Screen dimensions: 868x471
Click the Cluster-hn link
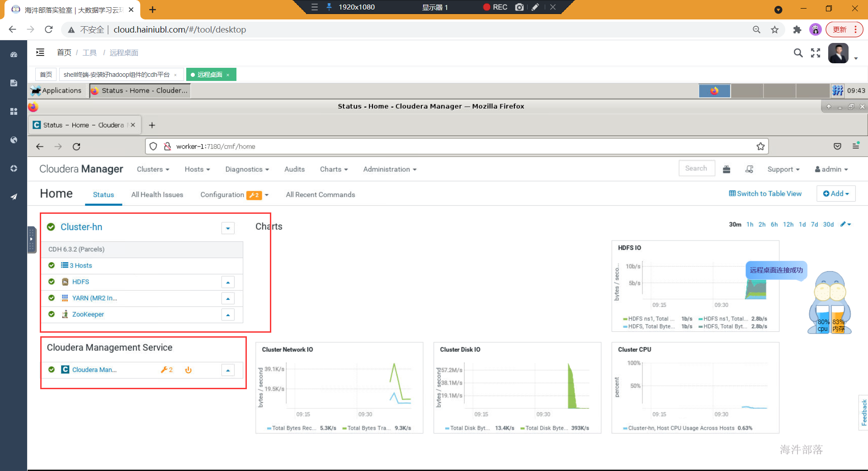81,227
